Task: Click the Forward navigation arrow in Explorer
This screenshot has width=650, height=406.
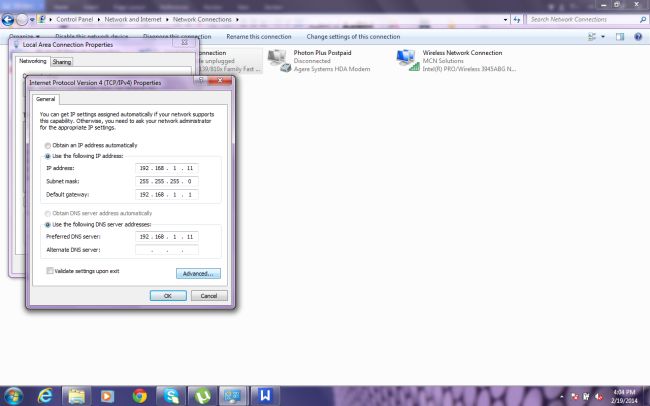Action: [22, 19]
